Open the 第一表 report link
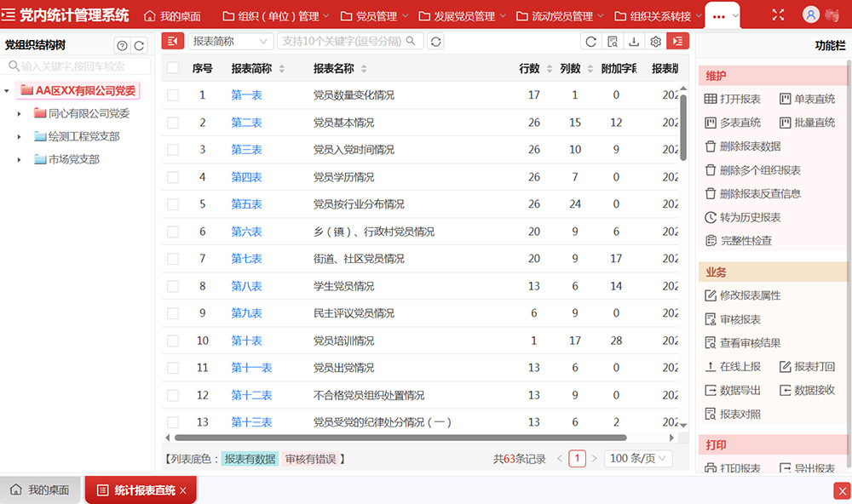The image size is (852, 504). (247, 95)
